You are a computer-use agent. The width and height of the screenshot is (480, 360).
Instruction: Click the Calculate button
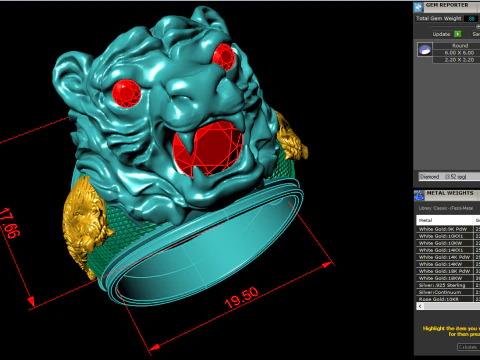click(468, 347)
